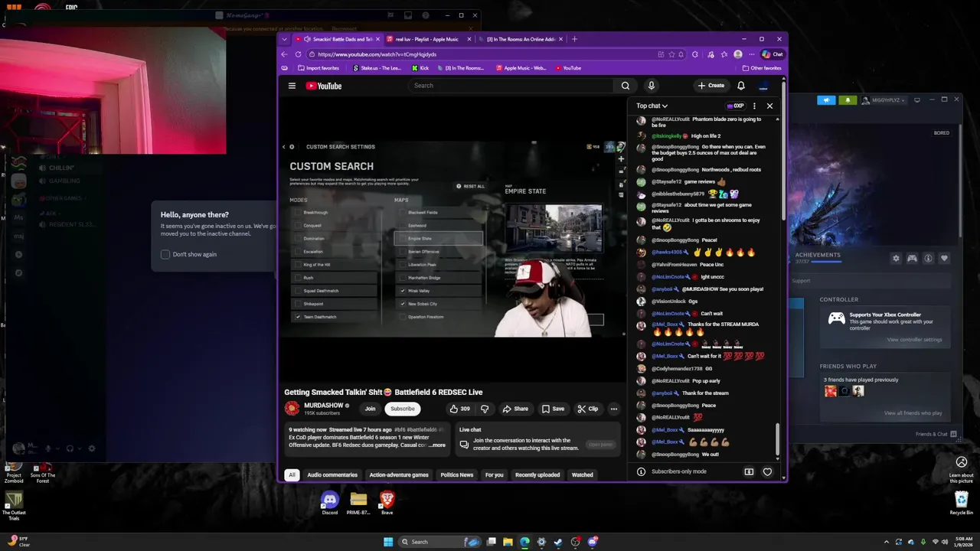Click the chat pop-out icon beside heart

(x=749, y=471)
